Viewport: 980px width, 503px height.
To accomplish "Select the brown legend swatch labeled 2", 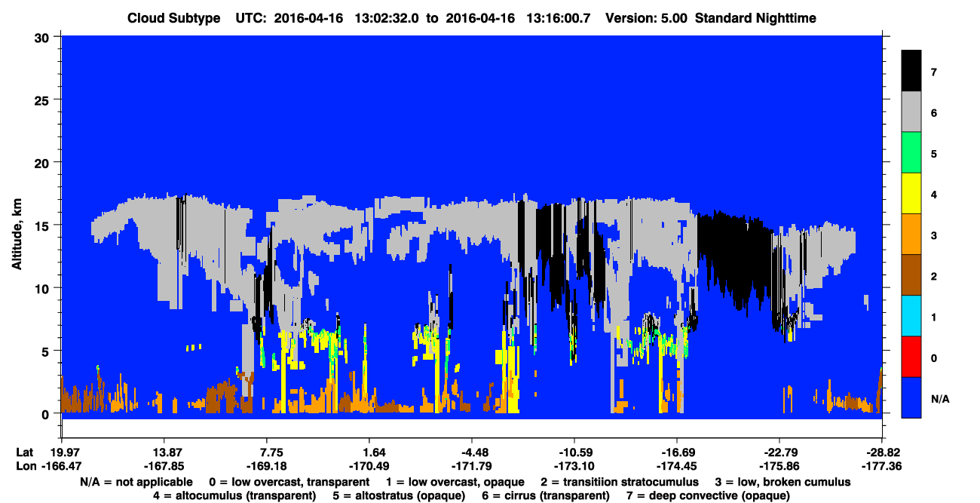I will point(911,275).
